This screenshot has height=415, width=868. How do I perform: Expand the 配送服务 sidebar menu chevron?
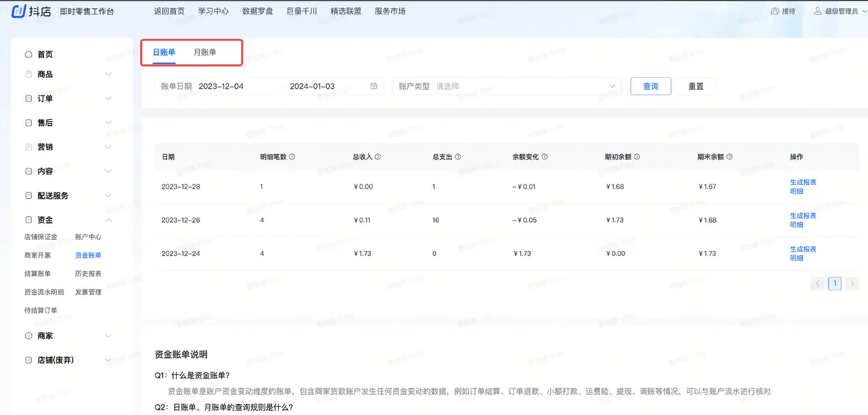[x=109, y=195]
